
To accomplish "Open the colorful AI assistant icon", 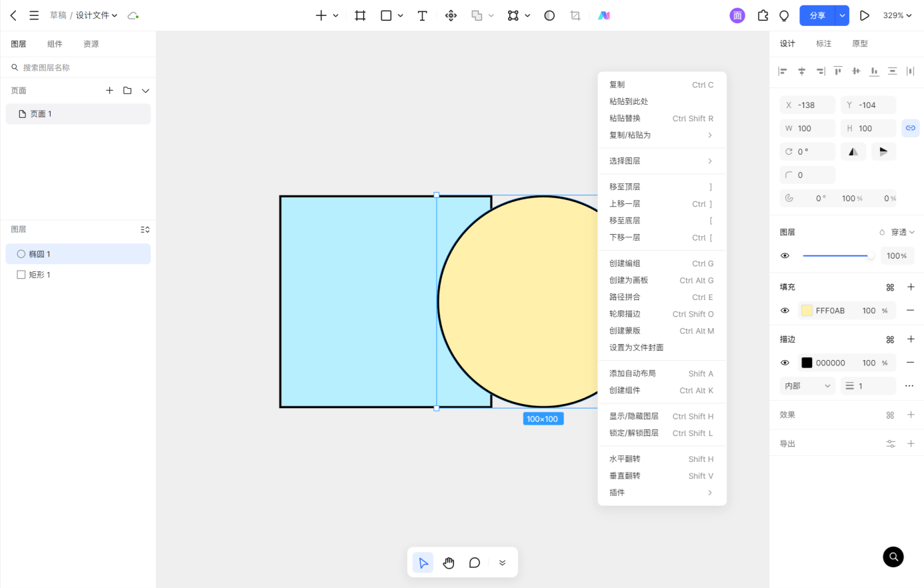I will pyautogui.click(x=604, y=15).
